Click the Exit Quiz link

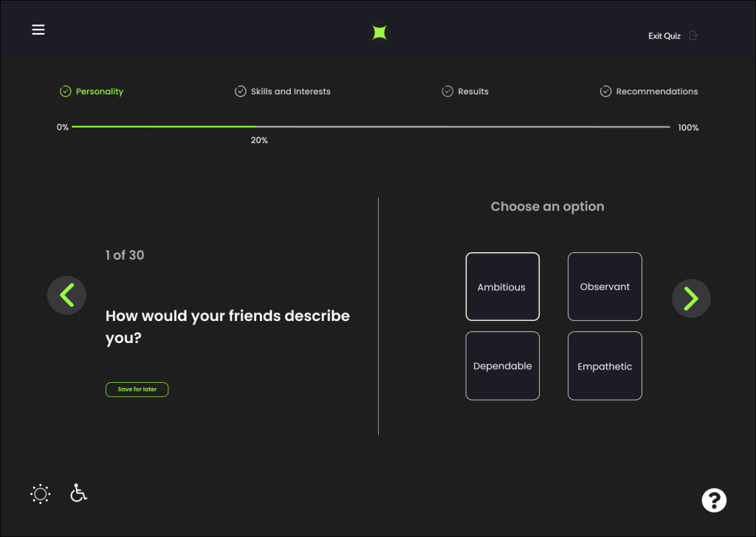click(664, 35)
